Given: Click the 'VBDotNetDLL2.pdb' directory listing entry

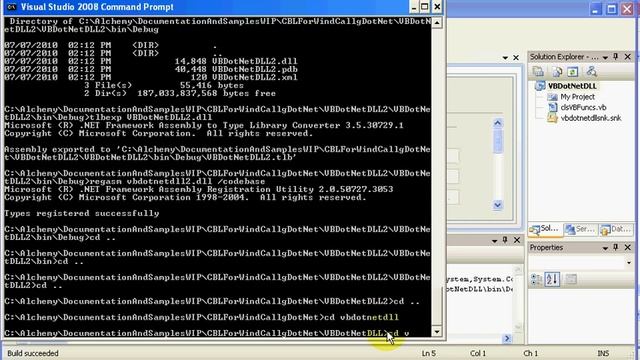Looking at the screenshot, I should click(x=255, y=69).
